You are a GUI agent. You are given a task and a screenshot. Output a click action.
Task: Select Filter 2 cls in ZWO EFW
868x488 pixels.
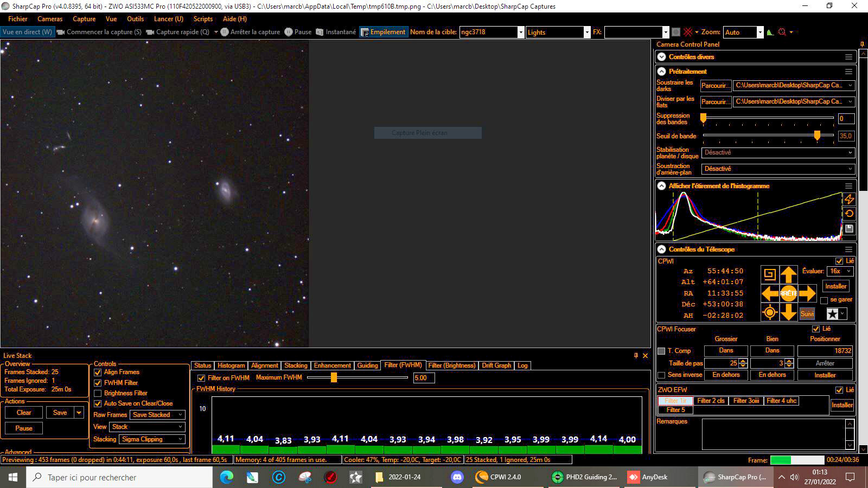(x=711, y=401)
